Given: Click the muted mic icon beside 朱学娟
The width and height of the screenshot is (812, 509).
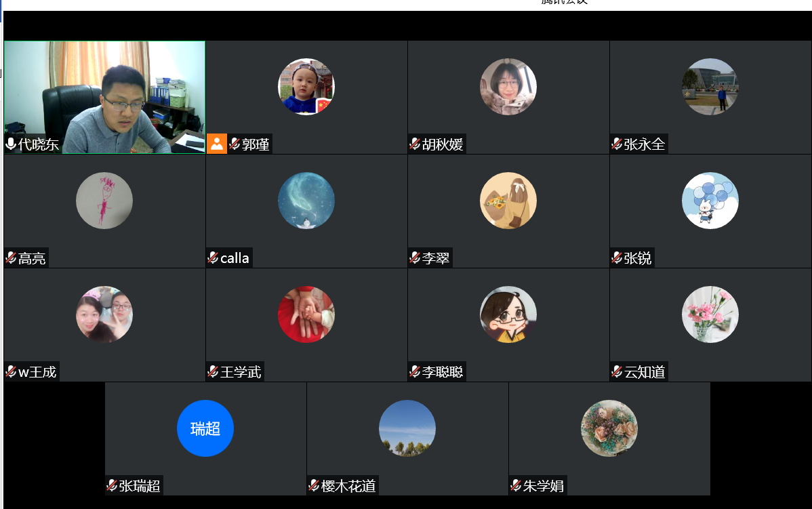Looking at the screenshot, I should pyautogui.click(x=516, y=485).
